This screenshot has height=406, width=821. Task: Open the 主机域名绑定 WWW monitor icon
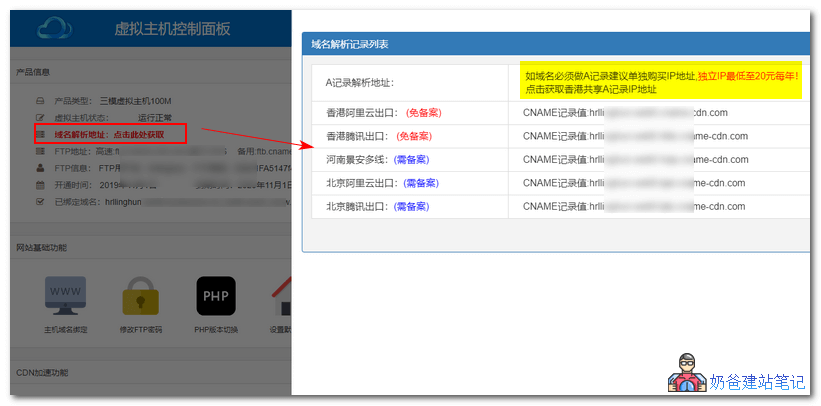(x=65, y=296)
